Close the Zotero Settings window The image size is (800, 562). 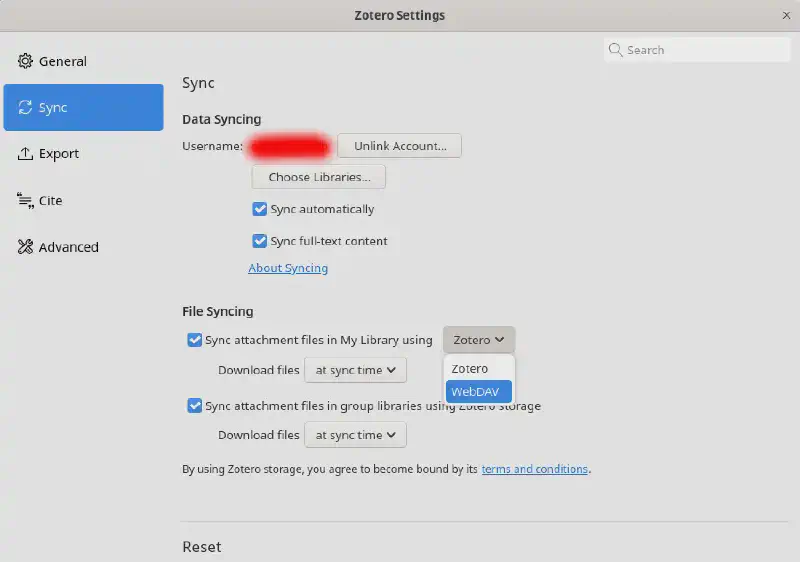pos(785,15)
